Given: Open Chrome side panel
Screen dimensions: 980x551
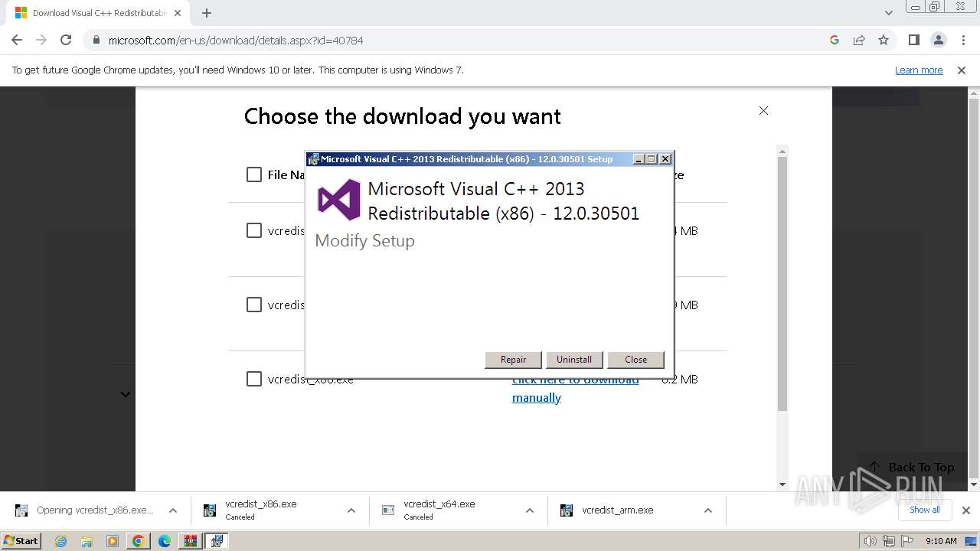Looking at the screenshot, I should pyautogui.click(x=913, y=40).
